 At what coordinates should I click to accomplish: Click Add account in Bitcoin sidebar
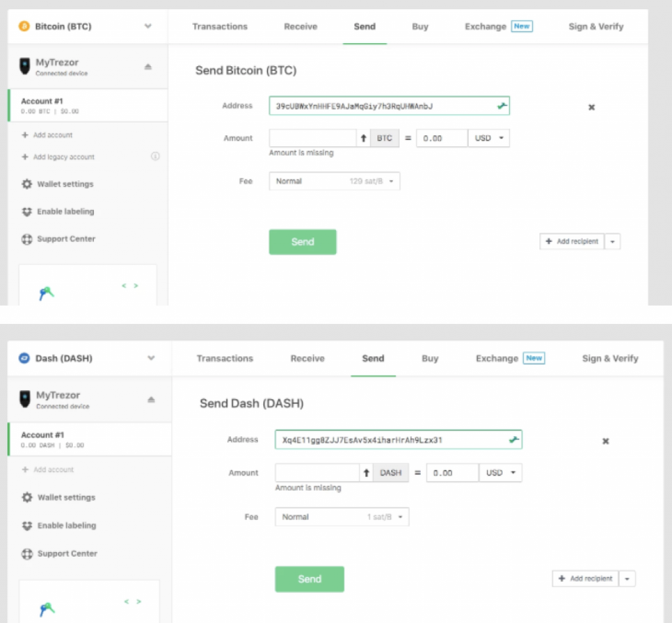(47, 135)
